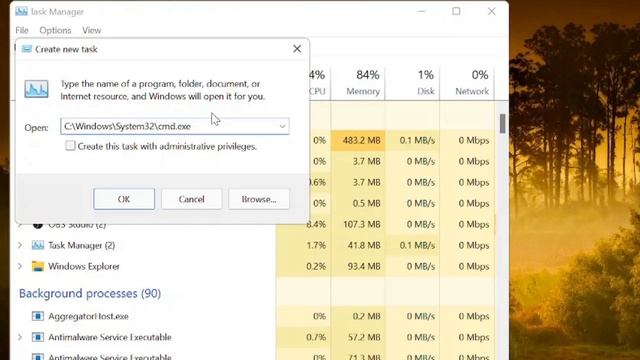
Task: Click the AggregatorHost.exe process icon
Action: coord(38,316)
